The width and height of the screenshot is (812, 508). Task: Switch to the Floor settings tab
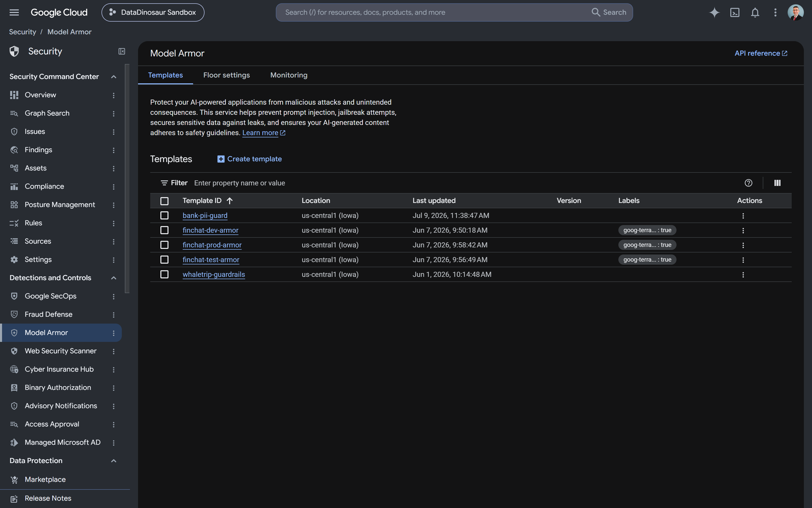(x=227, y=75)
